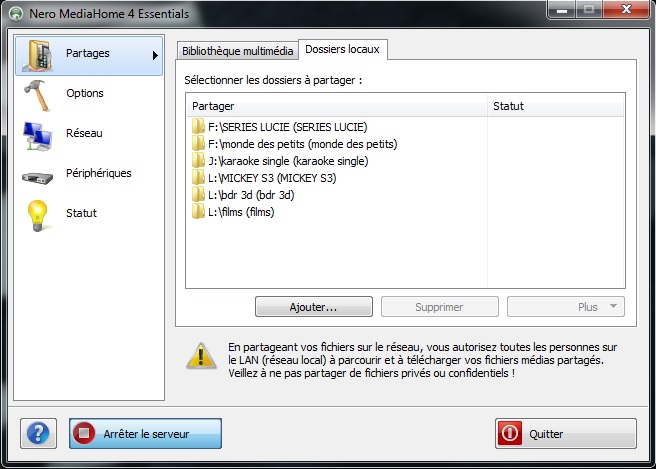Click the Ajouter... button

314,307
